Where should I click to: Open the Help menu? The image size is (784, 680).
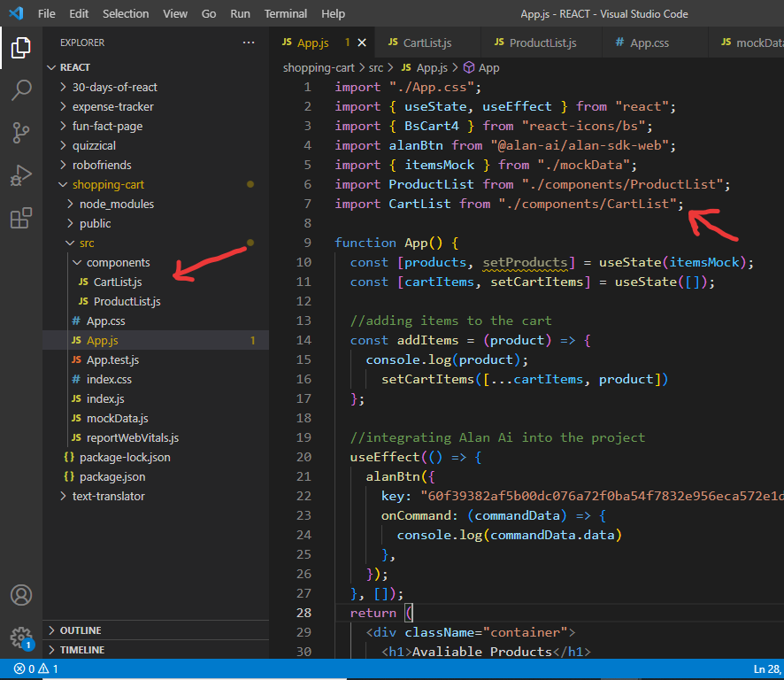click(x=333, y=13)
